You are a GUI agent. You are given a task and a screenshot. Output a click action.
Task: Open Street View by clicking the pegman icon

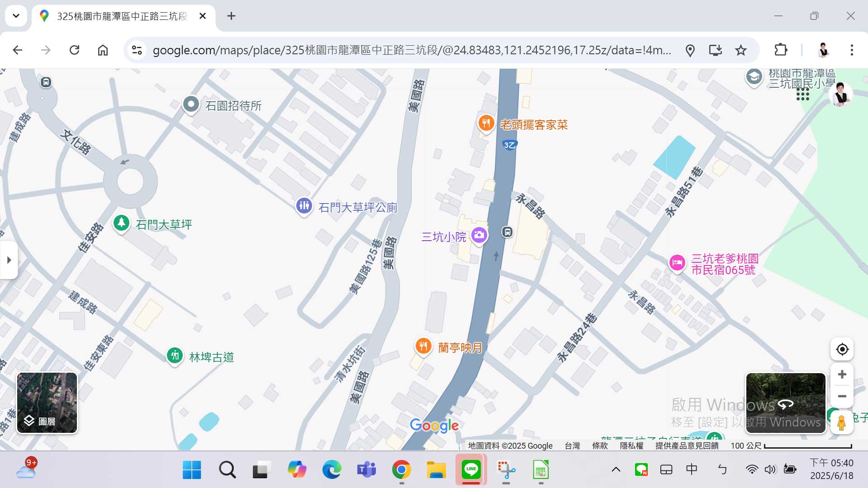[x=841, y=422]
